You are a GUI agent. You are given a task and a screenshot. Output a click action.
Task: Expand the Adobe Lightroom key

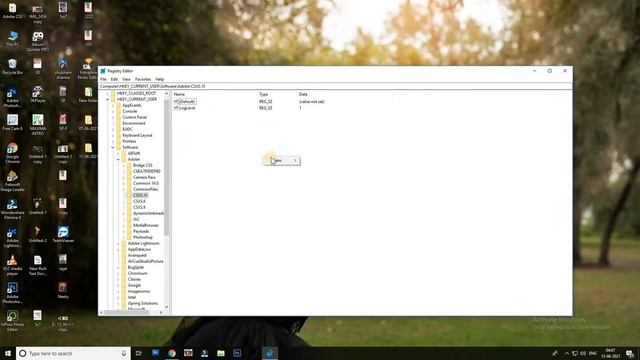tap(118, 243)
